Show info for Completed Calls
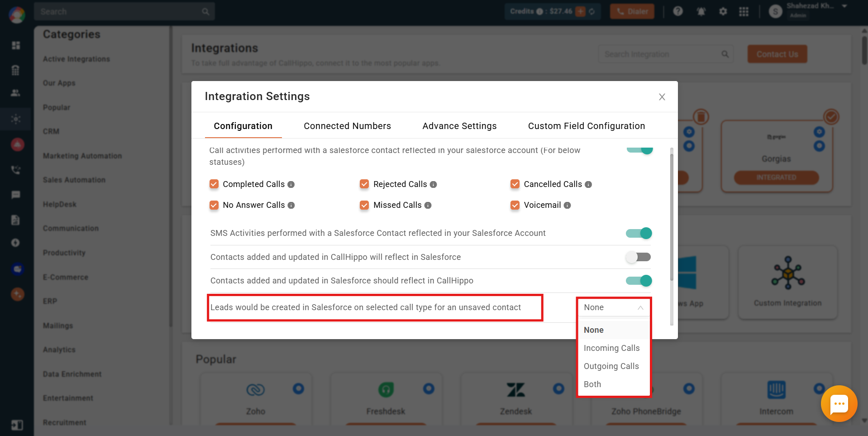This screenshot has height=436, width=868. [291, 184]
